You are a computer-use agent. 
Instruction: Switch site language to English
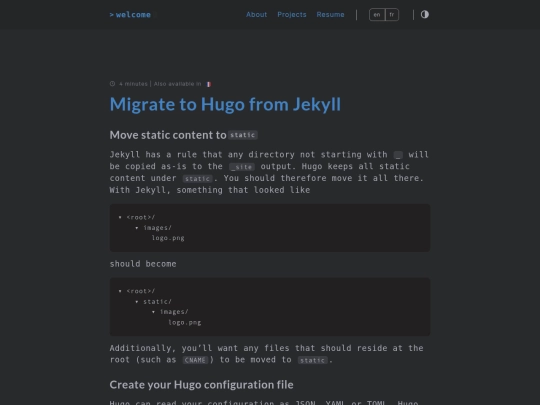[377, 15]
